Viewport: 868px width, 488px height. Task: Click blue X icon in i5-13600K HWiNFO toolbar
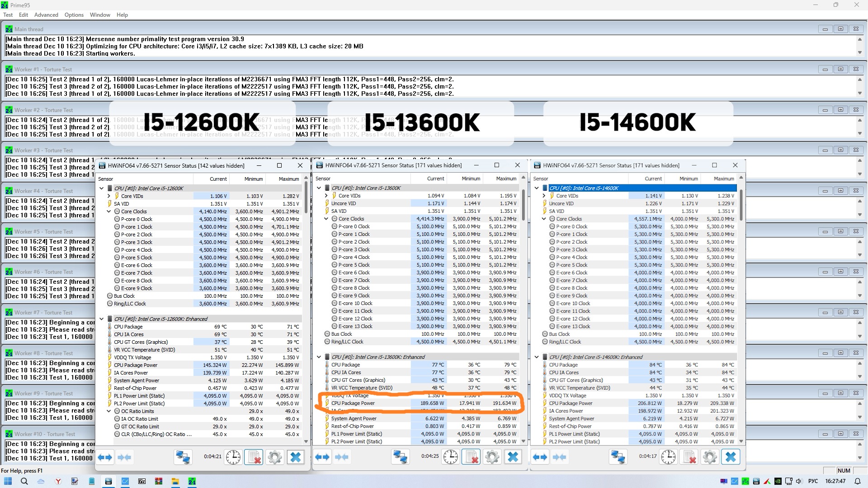click(513, 457)
